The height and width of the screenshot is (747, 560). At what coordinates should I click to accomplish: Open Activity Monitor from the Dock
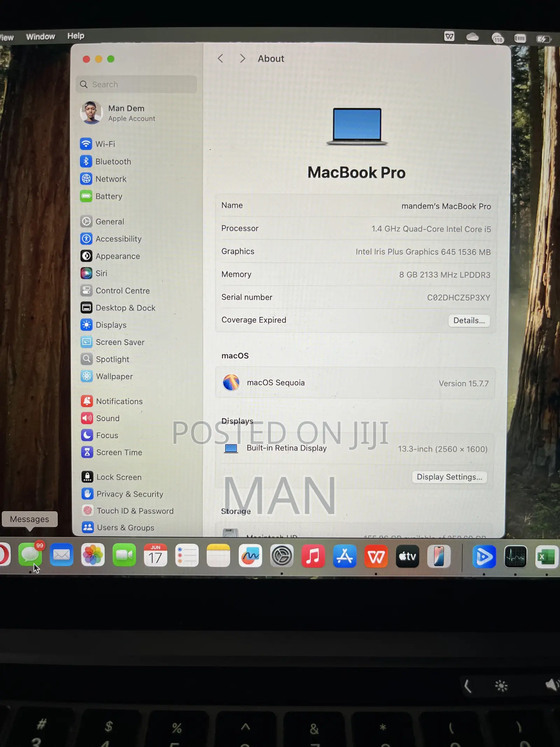[x=515, y=557]
